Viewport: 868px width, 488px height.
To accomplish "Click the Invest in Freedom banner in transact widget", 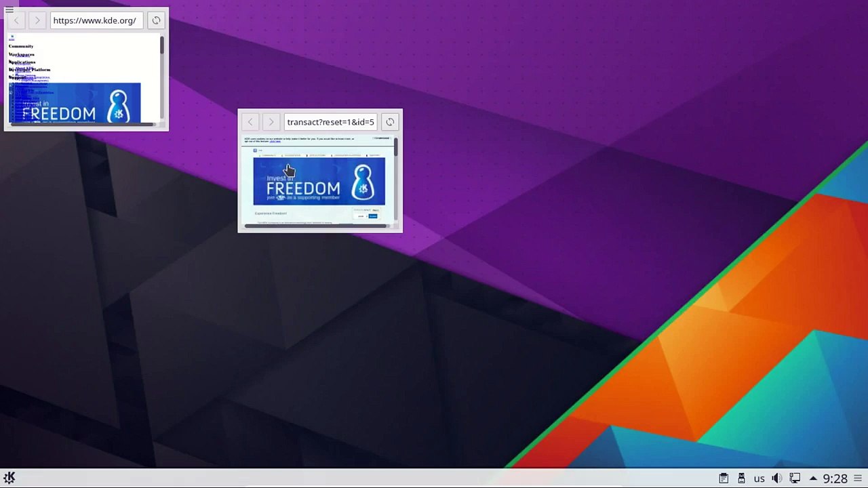I will [319, 181].
